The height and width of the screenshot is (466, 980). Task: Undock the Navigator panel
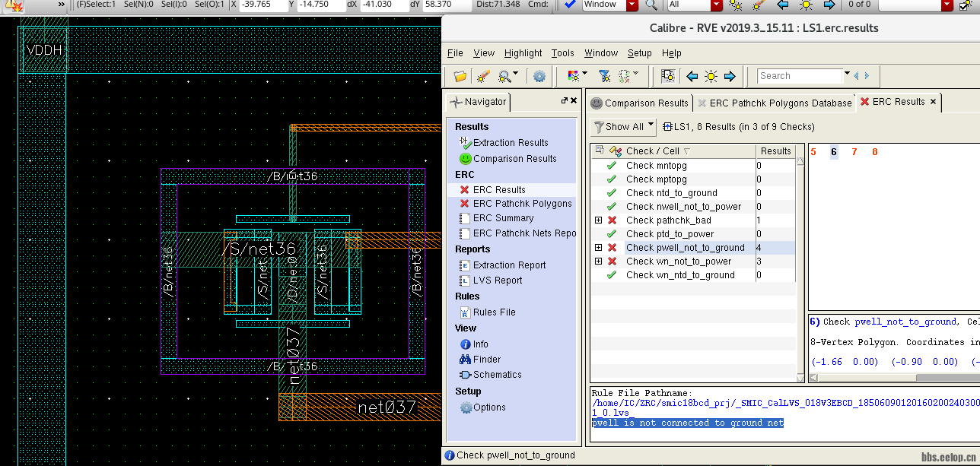click(x=564, y=100)
